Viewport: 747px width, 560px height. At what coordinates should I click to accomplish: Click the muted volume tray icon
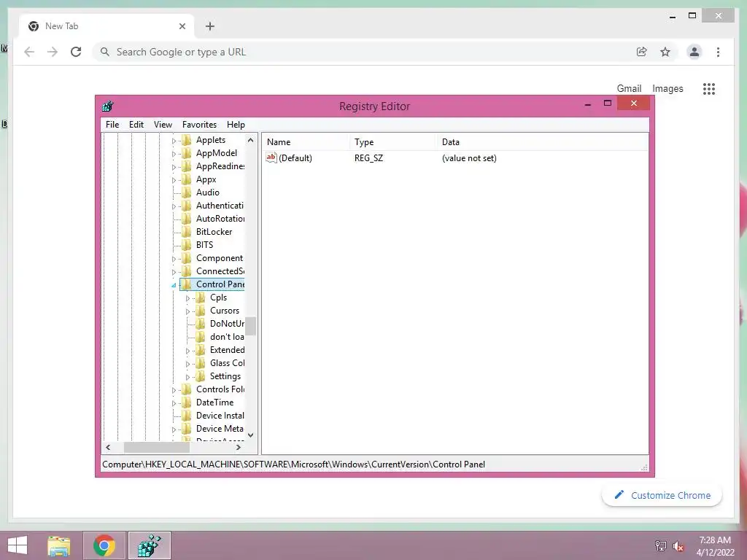678,546
